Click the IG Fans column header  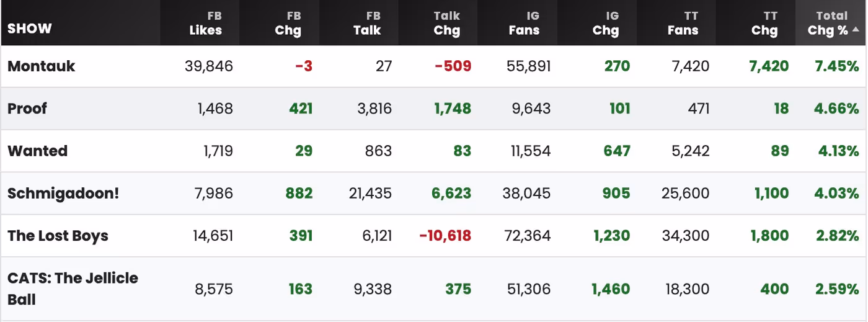[525, 23]
